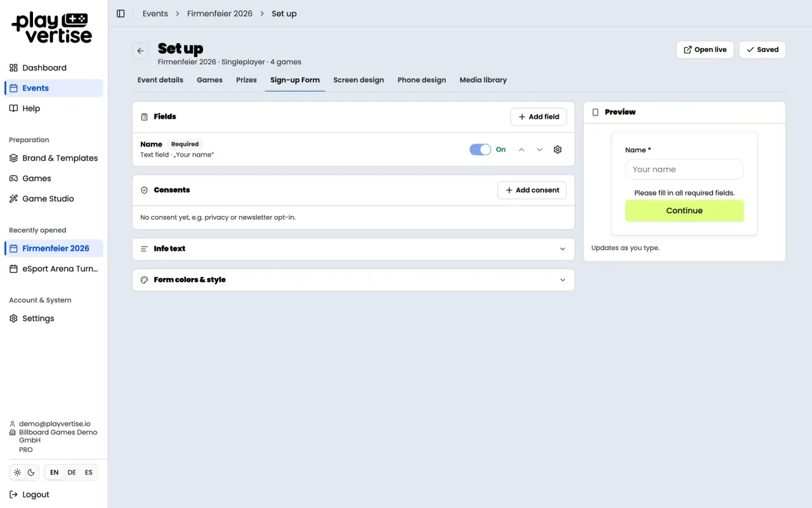Click the Playvertise logo

[52, 28]
